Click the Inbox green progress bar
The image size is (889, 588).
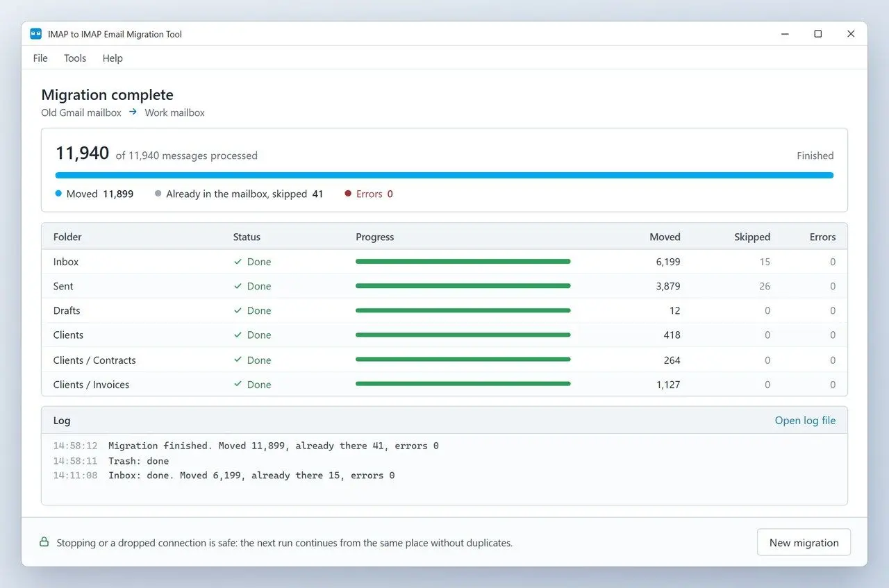(463, 262)
